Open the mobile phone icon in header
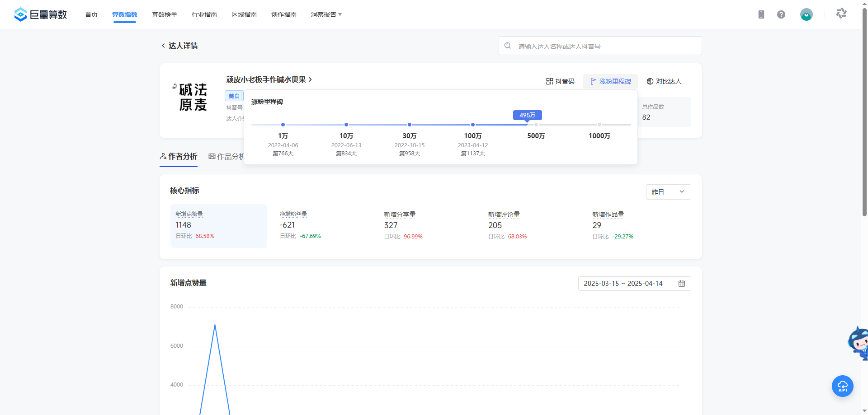Viewport: 868px width, 415px height. (x=761, y=14)
